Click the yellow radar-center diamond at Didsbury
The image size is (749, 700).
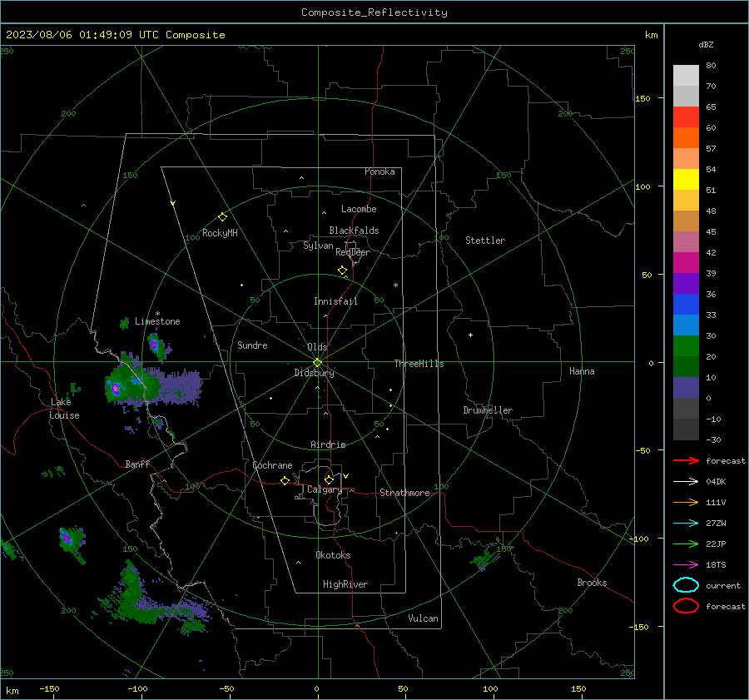(x=317, y=362)
